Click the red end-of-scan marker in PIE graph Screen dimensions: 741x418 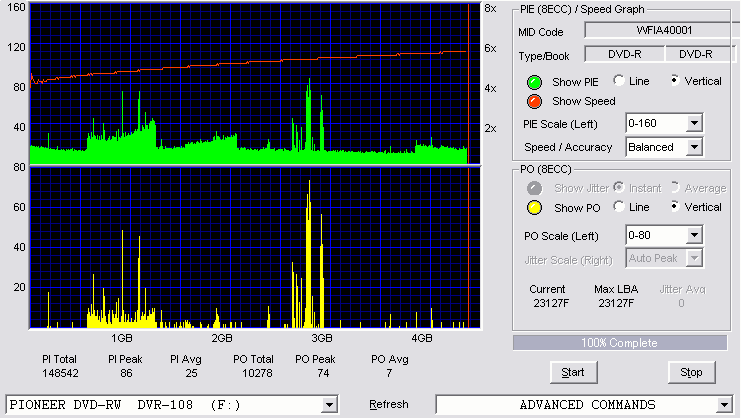point(468,84)
